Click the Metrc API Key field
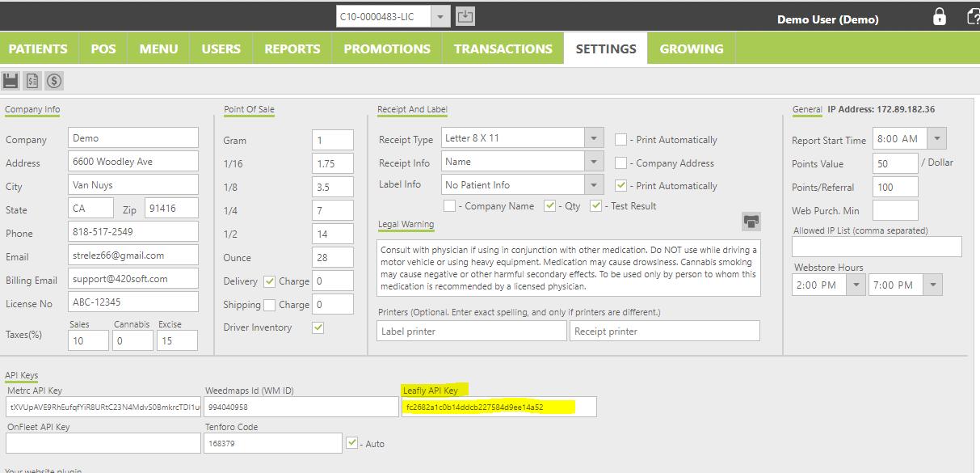 point(103,407)
